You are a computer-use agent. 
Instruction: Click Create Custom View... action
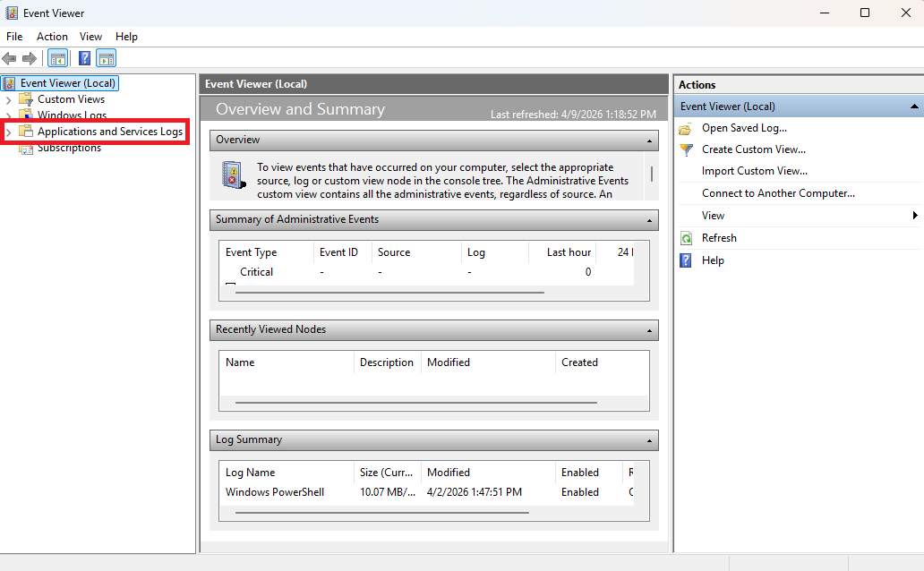(x=754, y=149)
